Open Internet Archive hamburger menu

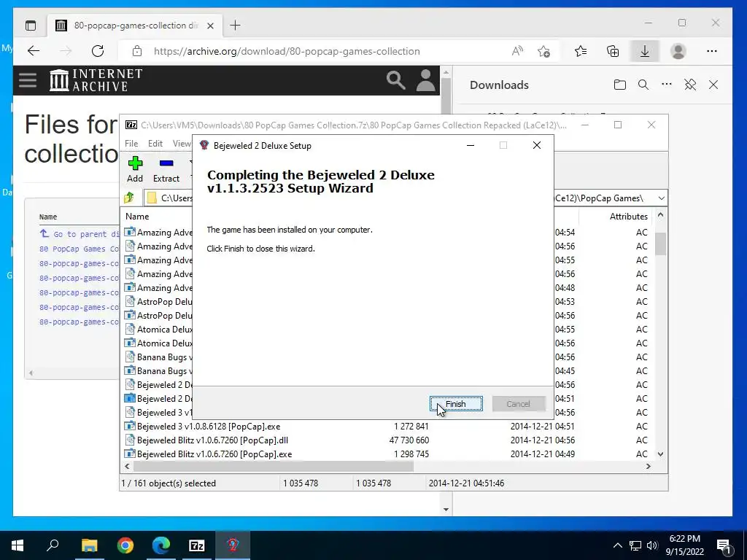point(28,80)
